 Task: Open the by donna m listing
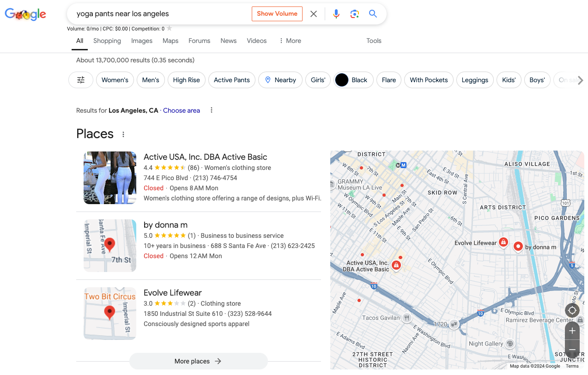point(165,225)
